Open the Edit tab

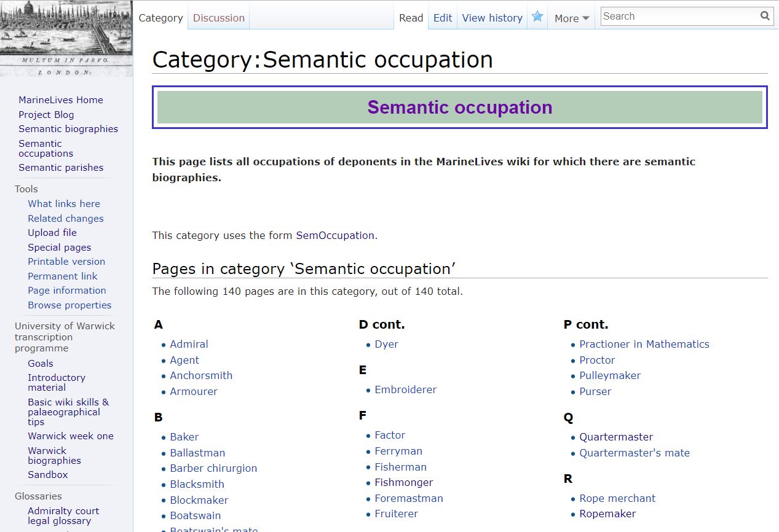pos(443,18)
